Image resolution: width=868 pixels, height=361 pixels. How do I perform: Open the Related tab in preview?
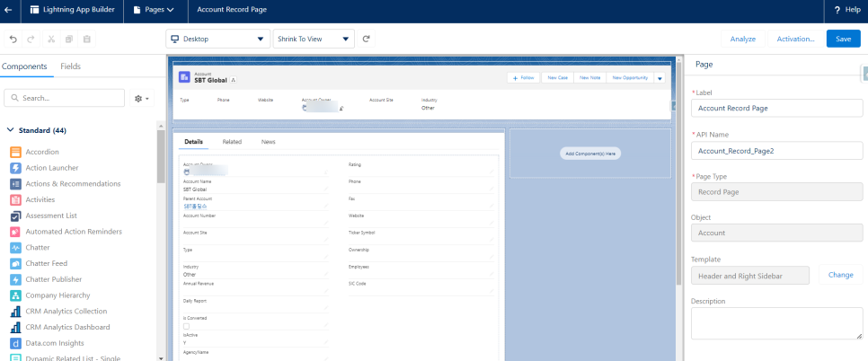(232, 142)
